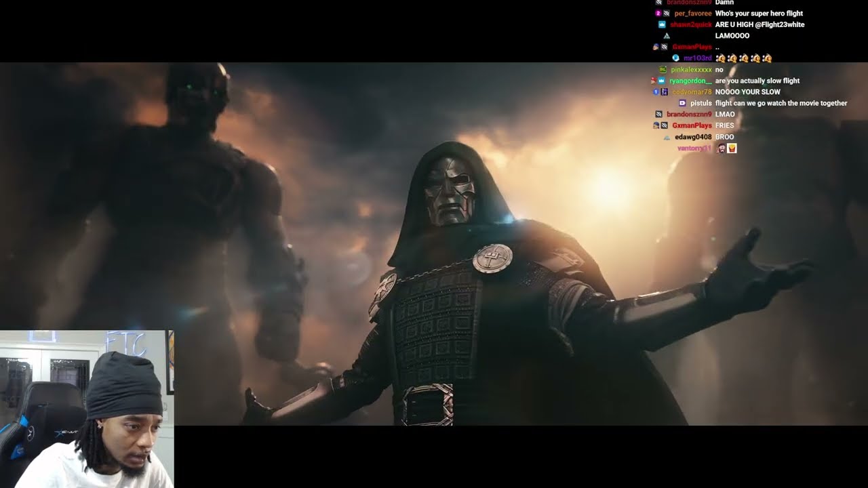Image resolution: width=868 pixels, height=488 pixels.
Task: Select the "NOOOO YOUR SLOW" chat message
Action: coord(747,91)
